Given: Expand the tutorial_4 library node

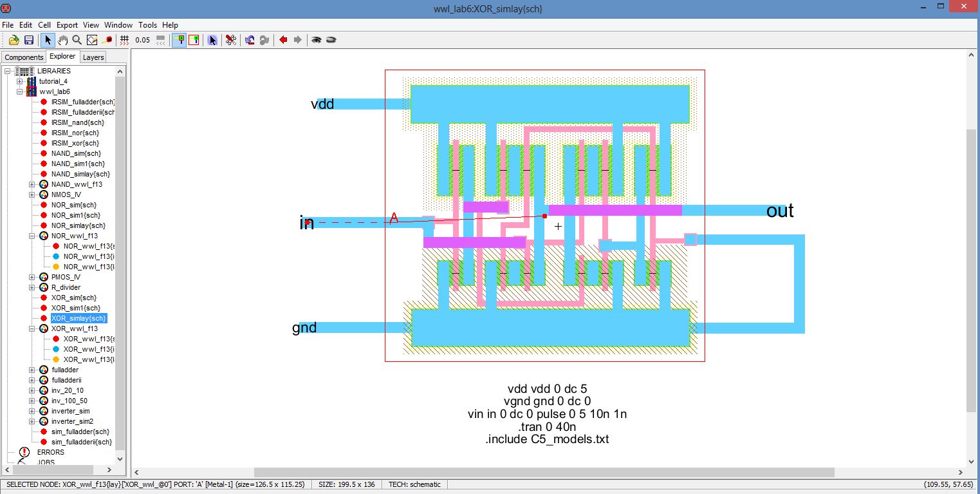Looking at the screenshot, I should click(20, 81).
